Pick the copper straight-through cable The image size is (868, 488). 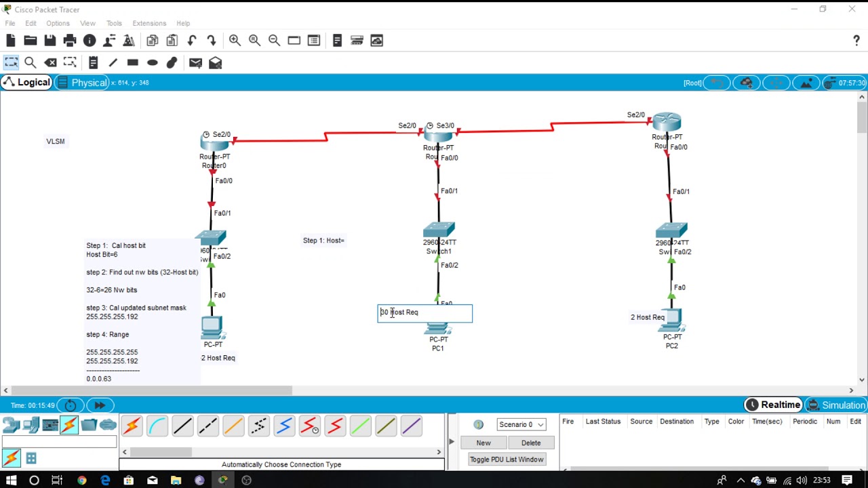click(x=182, y=426)
